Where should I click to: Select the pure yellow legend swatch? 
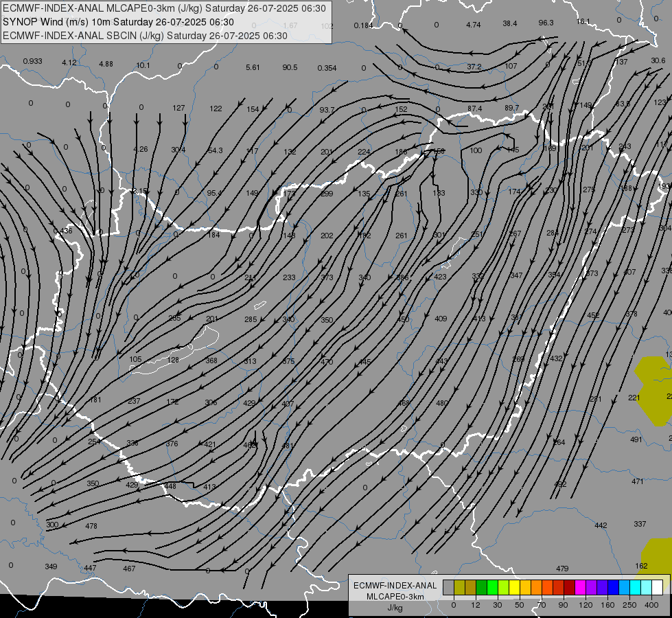point(515,587)
